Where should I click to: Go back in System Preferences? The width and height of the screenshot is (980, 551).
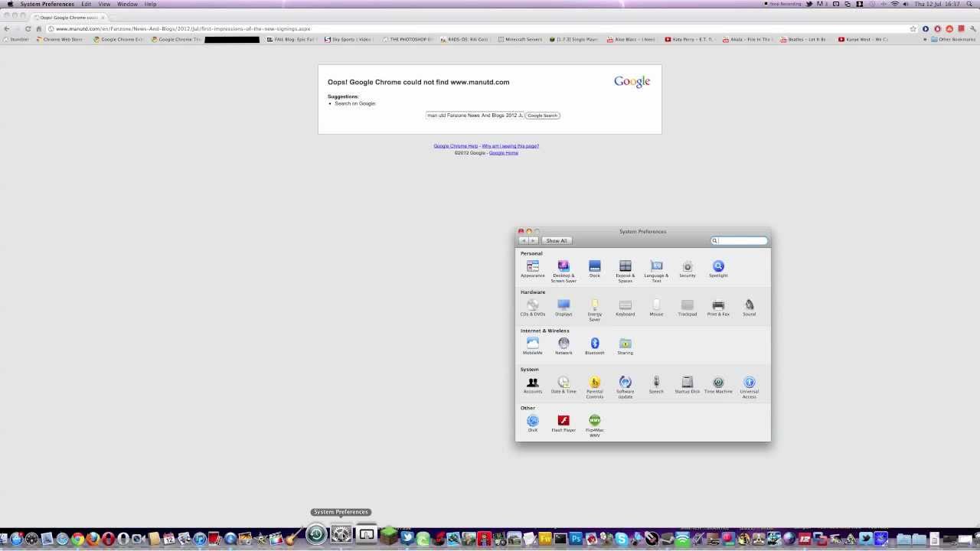tap(523, 240)
